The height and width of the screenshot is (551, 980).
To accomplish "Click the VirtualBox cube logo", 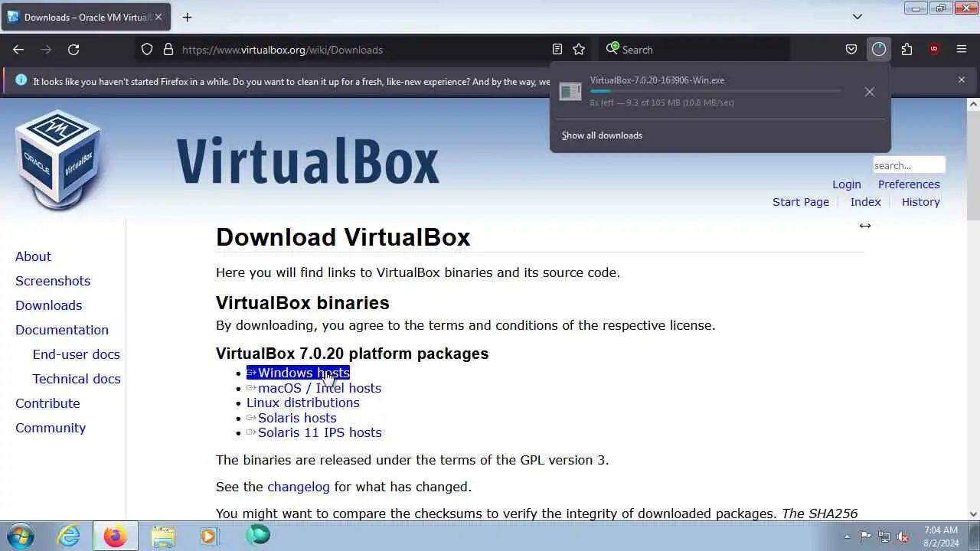I will click(58, 160).
